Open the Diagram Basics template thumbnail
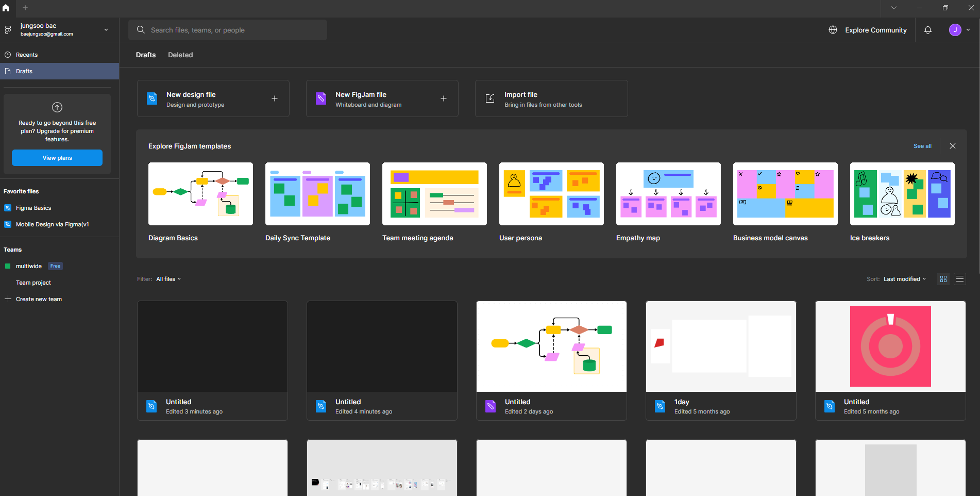The height and width of the screenshot is (496, 980). (200, 194)
